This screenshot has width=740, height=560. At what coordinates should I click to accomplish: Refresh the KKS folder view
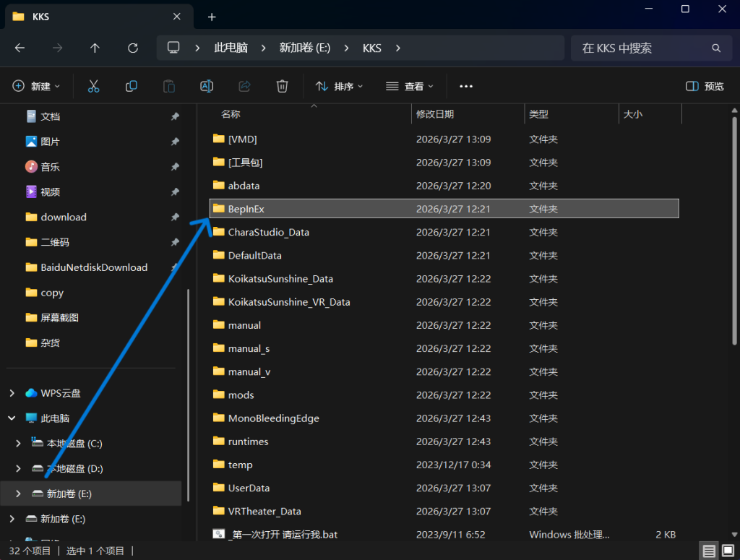[x=133, y=48]
